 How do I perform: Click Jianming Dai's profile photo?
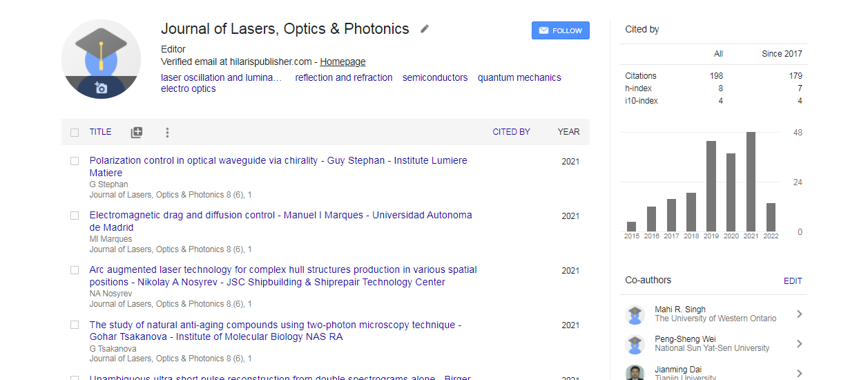(x=635, y=372)
